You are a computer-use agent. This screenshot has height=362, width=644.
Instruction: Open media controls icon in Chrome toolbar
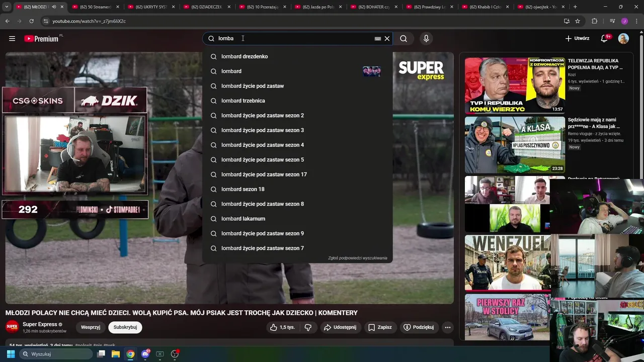click(x=612, y=21)
